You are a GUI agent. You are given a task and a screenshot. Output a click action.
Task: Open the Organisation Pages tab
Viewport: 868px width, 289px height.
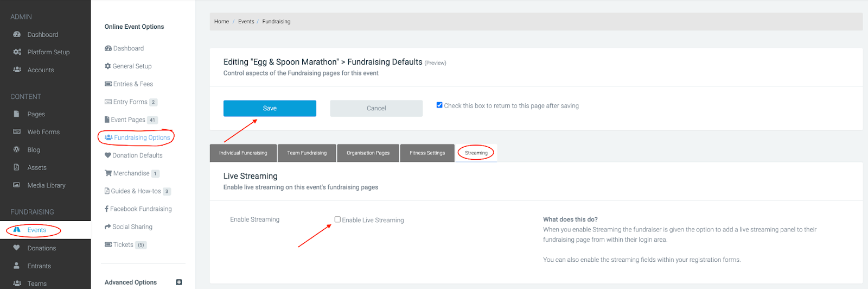pos(368,153)
